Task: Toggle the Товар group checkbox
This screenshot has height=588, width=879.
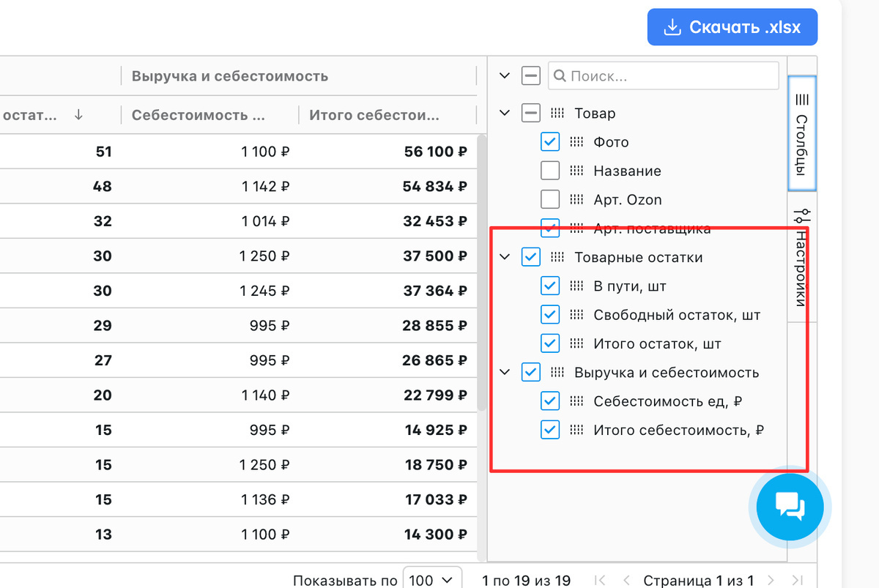Action: click(531, 113)
